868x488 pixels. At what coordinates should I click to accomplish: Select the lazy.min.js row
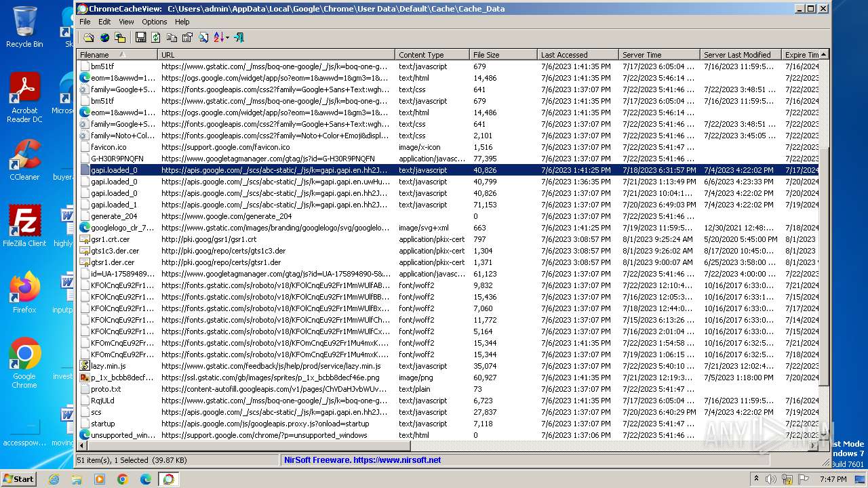click(x=448, y=366)
